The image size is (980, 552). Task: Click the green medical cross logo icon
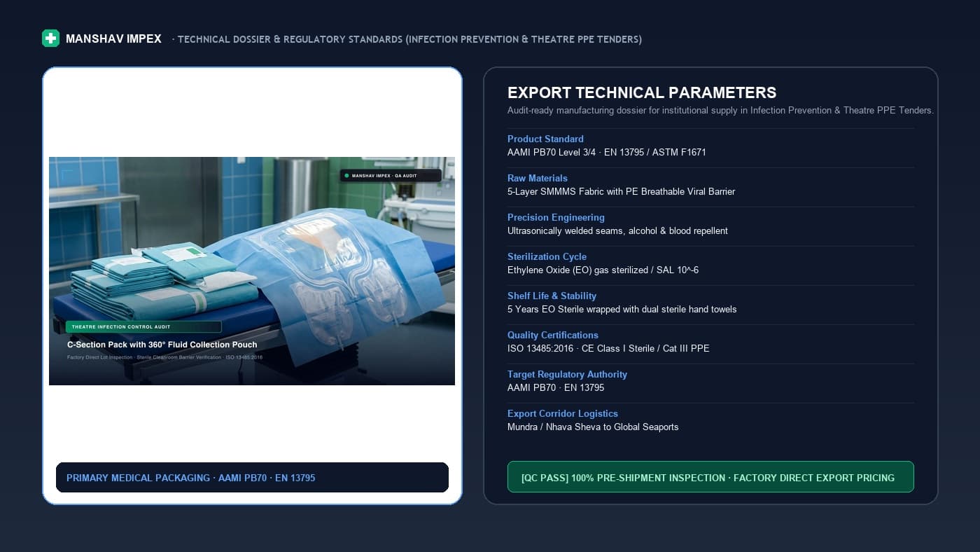pos(50,39)
